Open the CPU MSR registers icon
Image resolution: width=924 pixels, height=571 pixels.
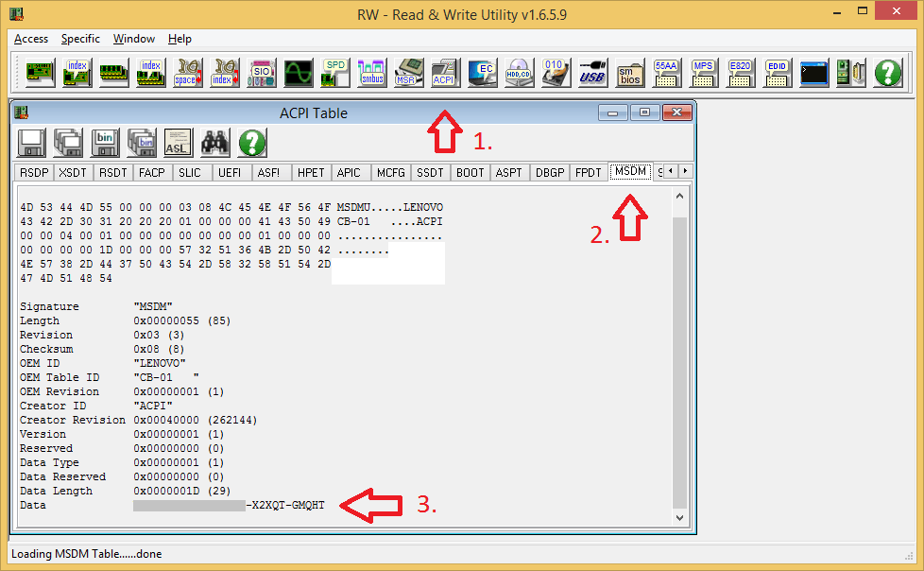point(408,73)
